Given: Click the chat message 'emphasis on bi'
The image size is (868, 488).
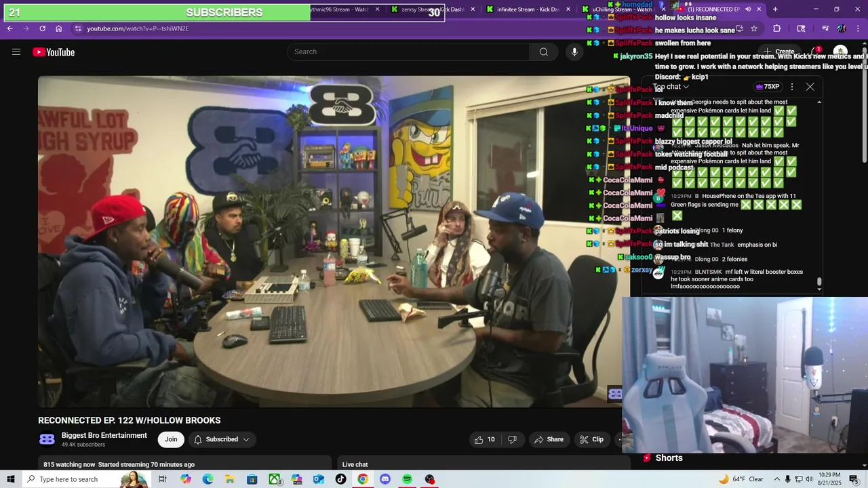Looking at the screenshot, I should [x=757, y=245].
